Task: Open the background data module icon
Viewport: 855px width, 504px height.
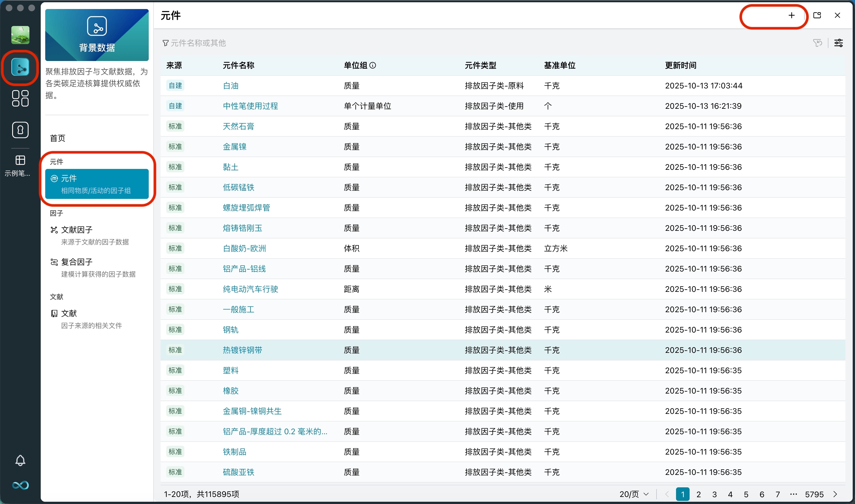Action: 20,67
